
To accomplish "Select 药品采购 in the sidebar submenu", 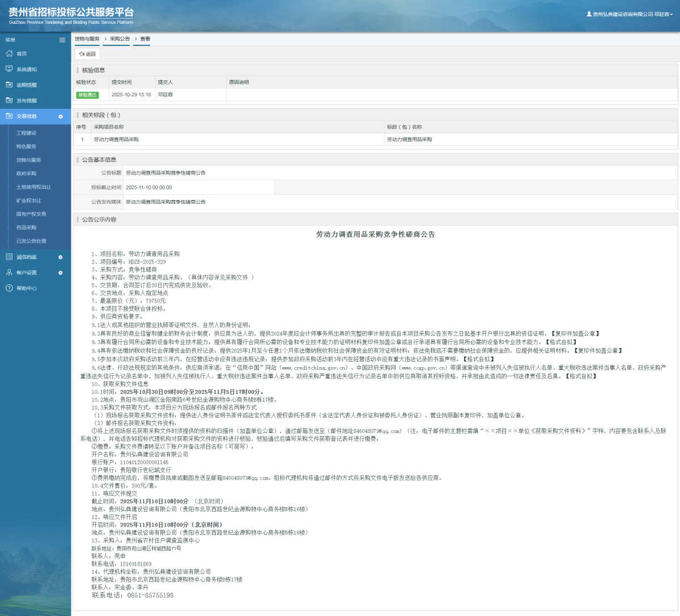I will 26,227.
